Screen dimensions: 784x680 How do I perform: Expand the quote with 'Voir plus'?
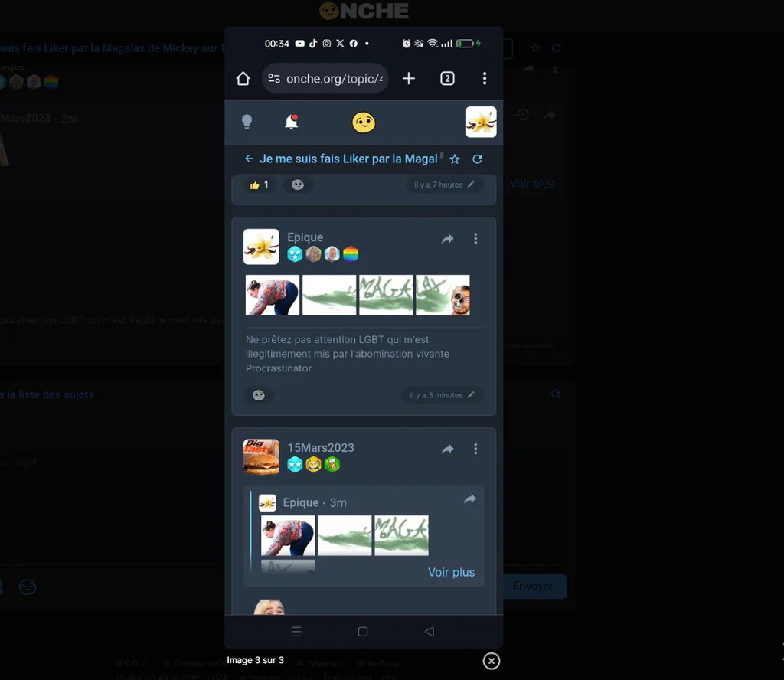pyautogui.click(x=451, y=572)
